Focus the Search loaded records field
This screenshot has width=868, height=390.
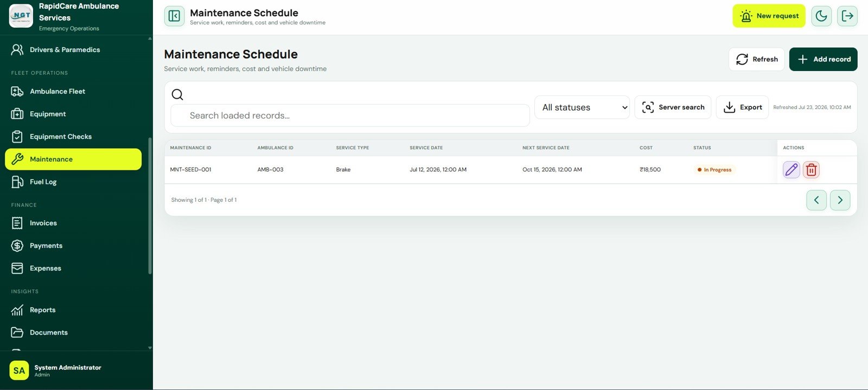[x=350, y=116]
